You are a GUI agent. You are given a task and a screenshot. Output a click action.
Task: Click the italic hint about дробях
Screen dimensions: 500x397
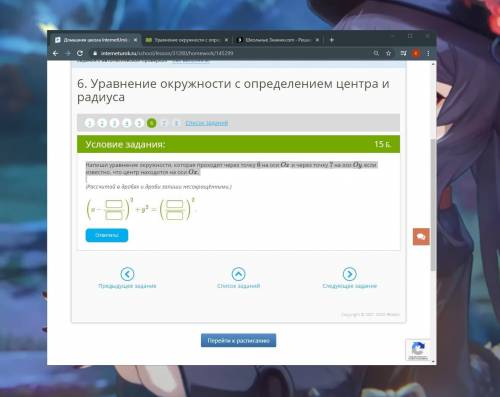159,187
